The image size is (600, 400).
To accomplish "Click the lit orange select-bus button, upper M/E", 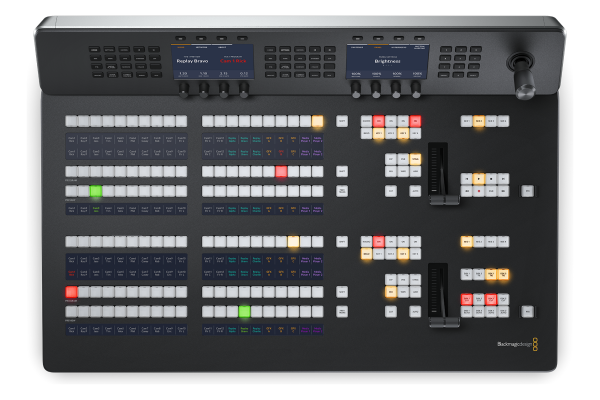I will pos(317,121).
